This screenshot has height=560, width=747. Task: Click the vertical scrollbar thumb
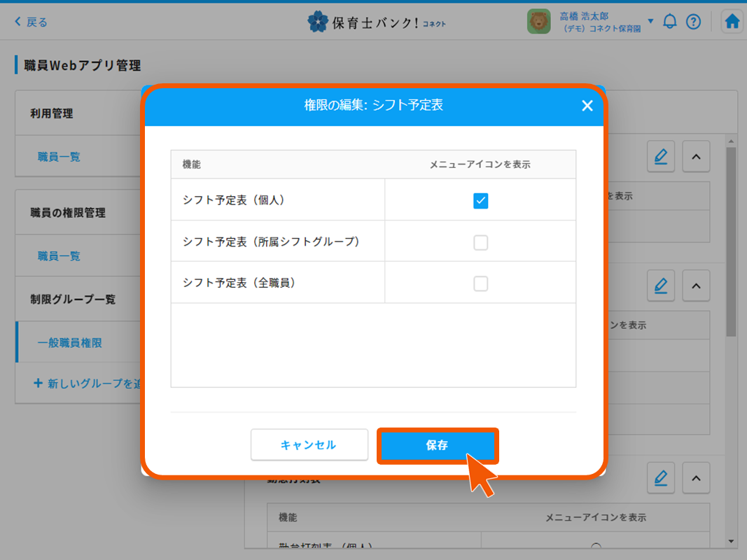point(731,238)
